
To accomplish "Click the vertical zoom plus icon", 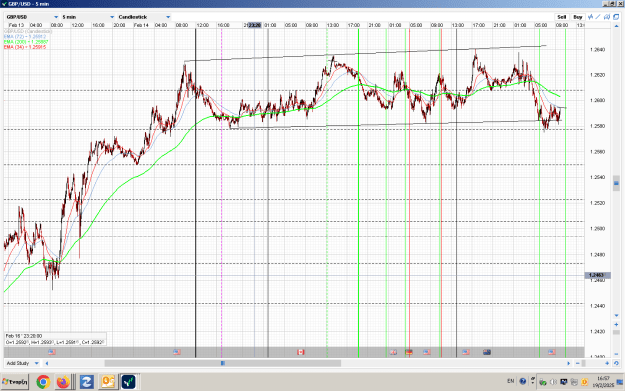I will [617, 324].
